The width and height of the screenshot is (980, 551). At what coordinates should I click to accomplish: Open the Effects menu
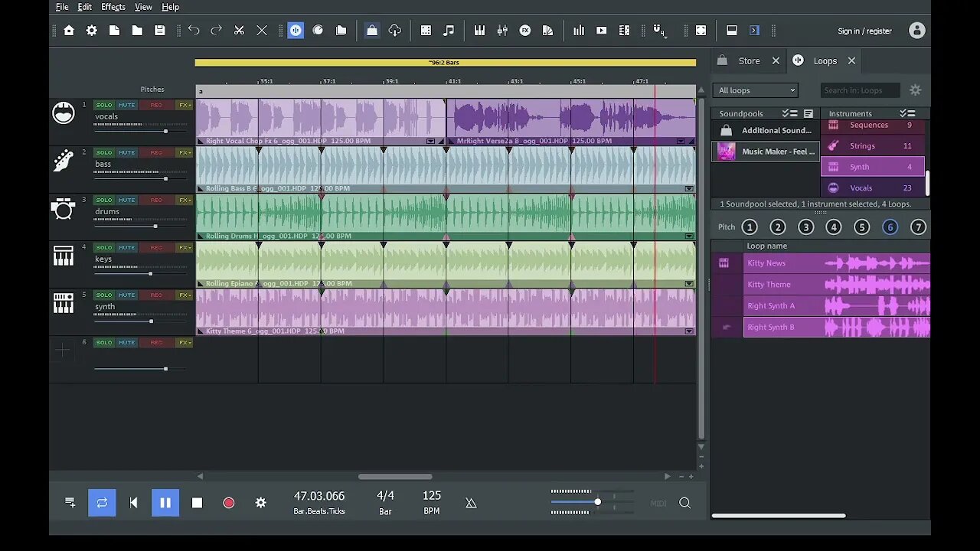(113, 7)
